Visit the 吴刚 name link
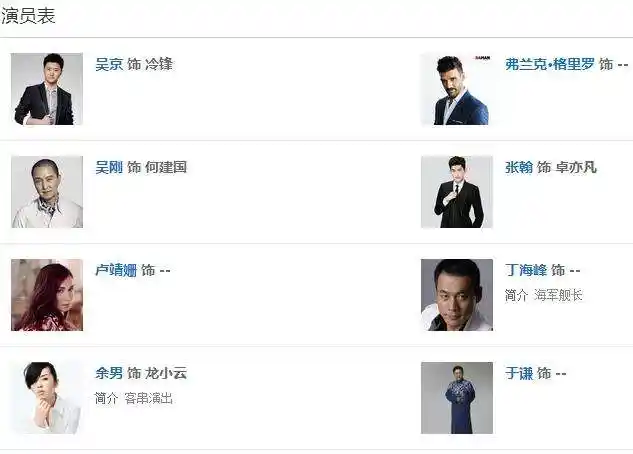Viewport: 633px width, 454px height. 109,167
